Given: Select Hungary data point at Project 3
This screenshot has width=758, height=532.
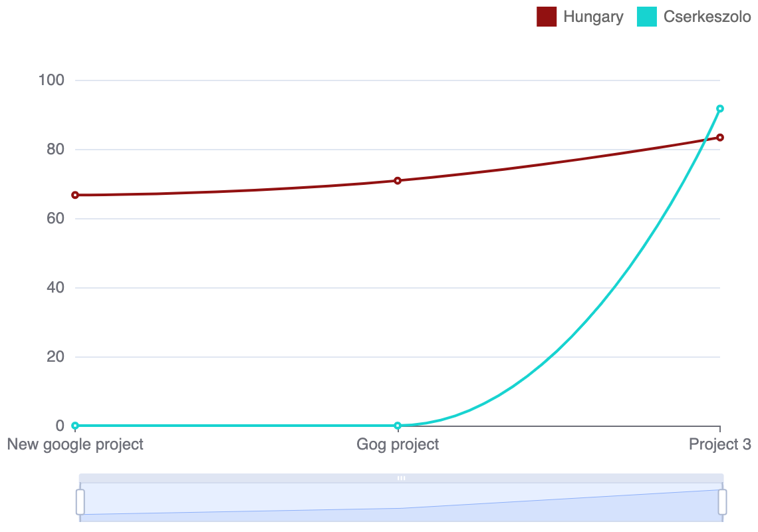Looking at the screenshot, I should [720, 138].
